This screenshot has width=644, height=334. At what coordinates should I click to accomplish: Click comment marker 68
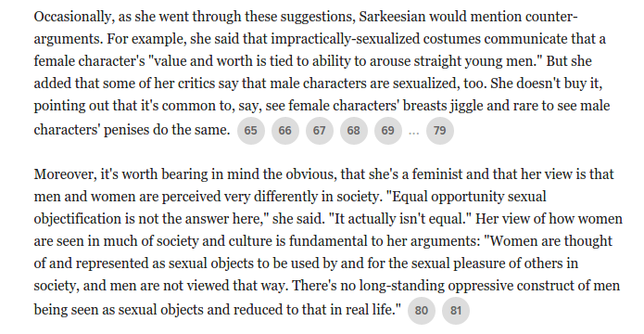(354, 131)
